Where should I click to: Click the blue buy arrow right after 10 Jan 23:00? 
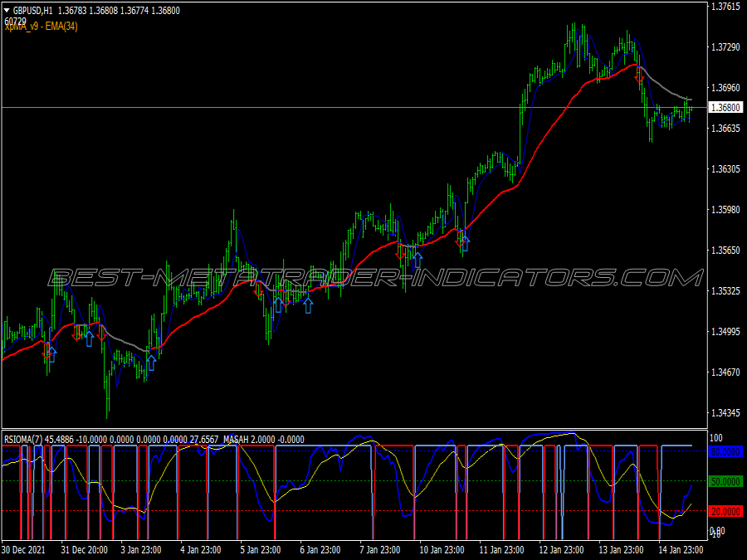465,243
